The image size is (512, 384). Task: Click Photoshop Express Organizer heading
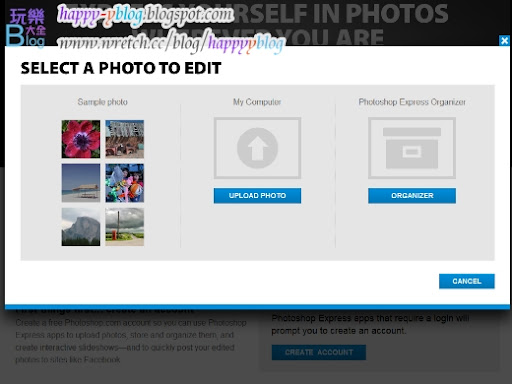[412, 102]
